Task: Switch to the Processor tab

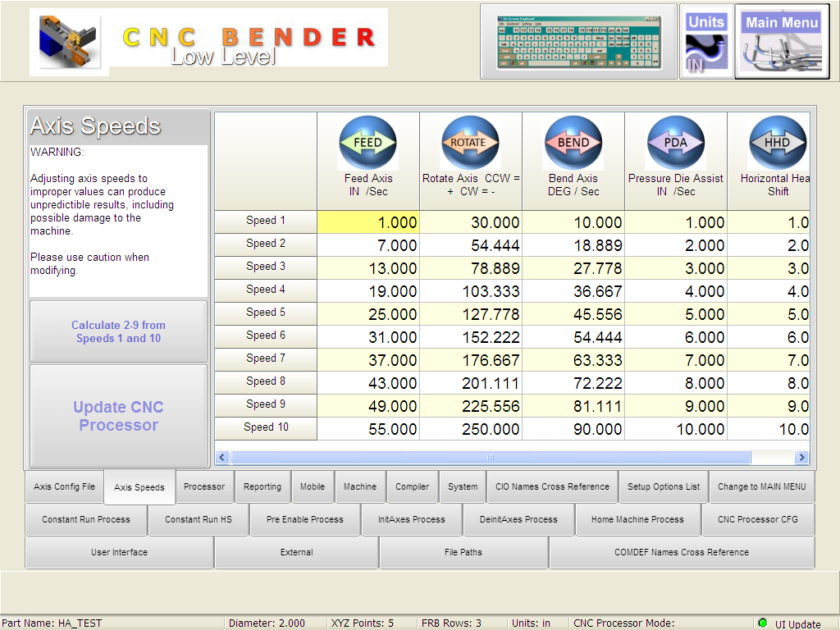Action: pyautogui.click(x=204, y=486)
